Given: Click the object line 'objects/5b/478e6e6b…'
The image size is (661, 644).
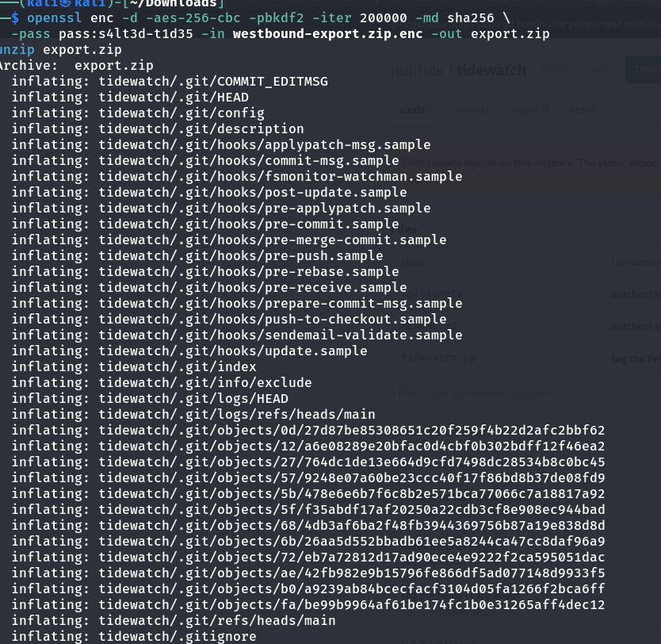Looking at the screenshot, I should (x=308, y=494).
